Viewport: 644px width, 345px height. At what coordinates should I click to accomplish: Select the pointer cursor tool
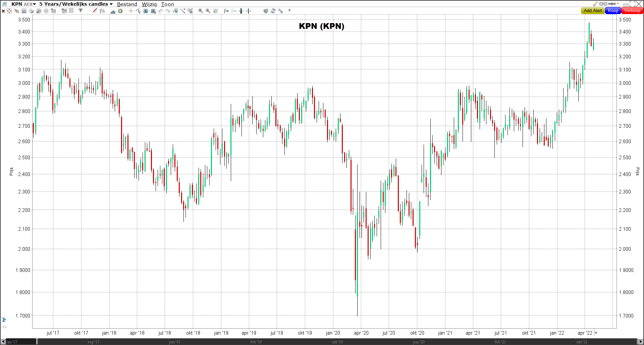pos(138,11)
